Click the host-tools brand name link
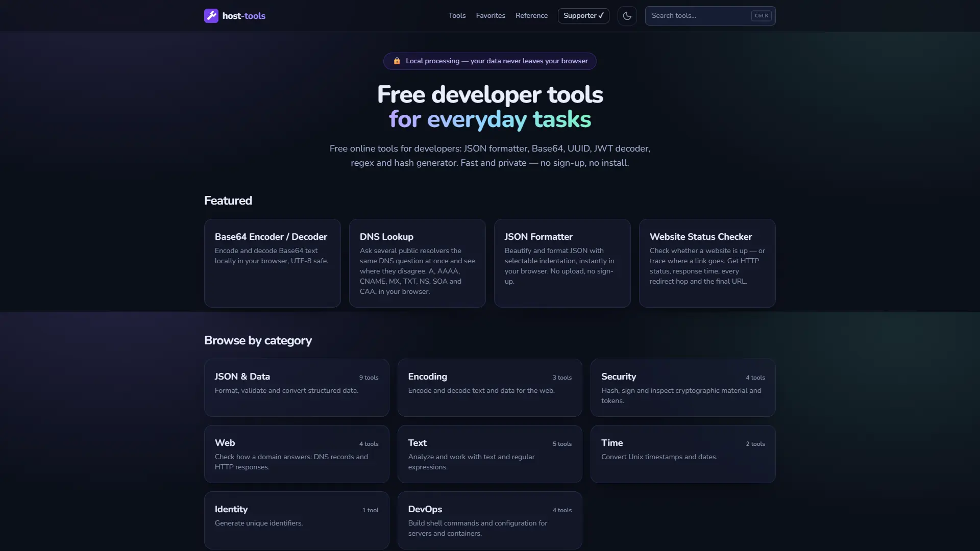Viewport: 980px width, 551px height. (x=244, y=16)
